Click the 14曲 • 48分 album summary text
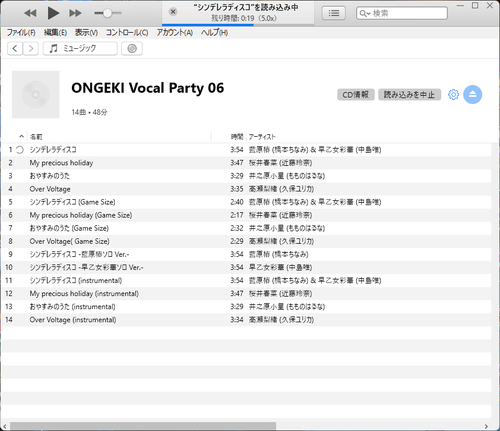 click(x=89, y=112)
